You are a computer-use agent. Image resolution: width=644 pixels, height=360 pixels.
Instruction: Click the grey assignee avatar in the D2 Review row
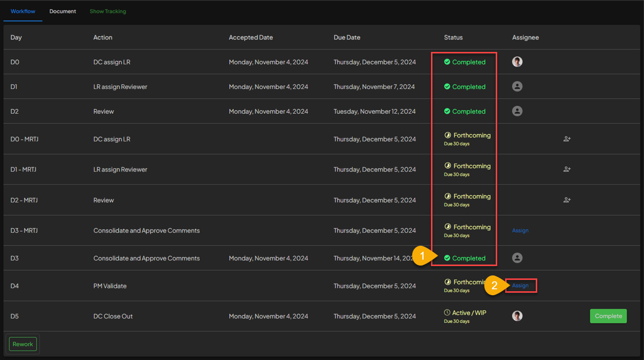click(x=517, y=111)
